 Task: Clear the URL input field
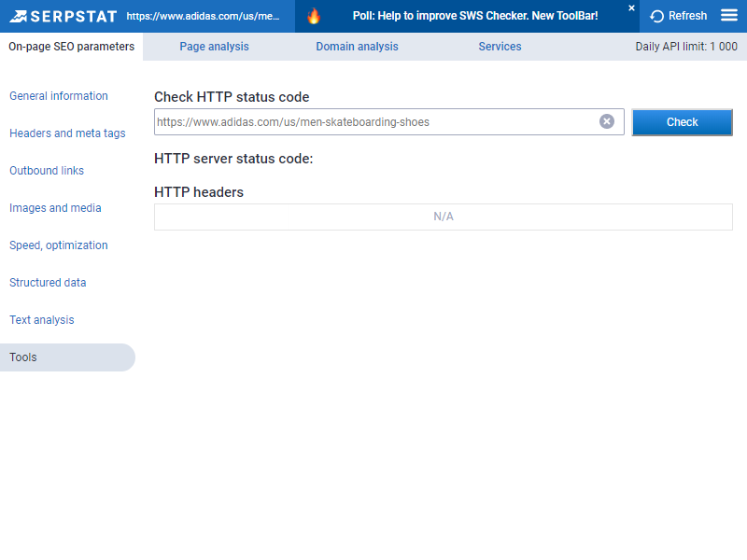pos(606,121)
